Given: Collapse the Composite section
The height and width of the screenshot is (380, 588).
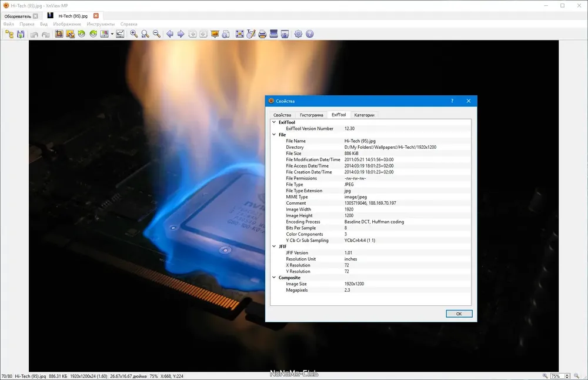Looking at the screenshot, I should [274, 277].
